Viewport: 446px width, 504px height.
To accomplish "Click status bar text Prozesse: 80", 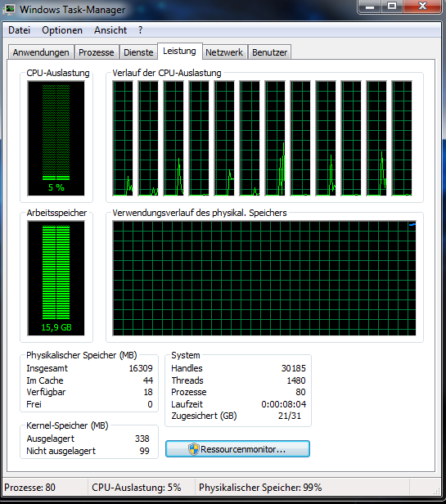I will tap(30, 488).
